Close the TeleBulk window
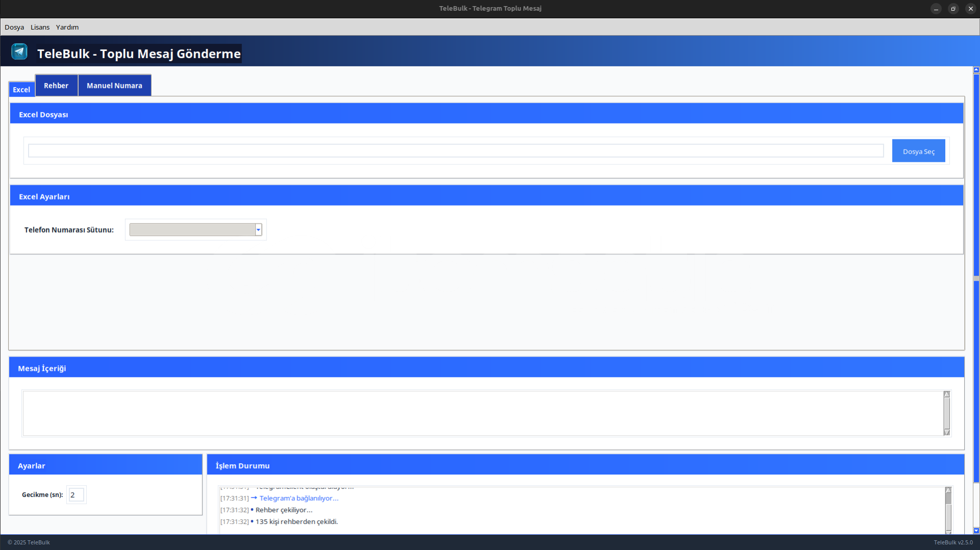Screen dimensions: 980x550 click(970, 9)
